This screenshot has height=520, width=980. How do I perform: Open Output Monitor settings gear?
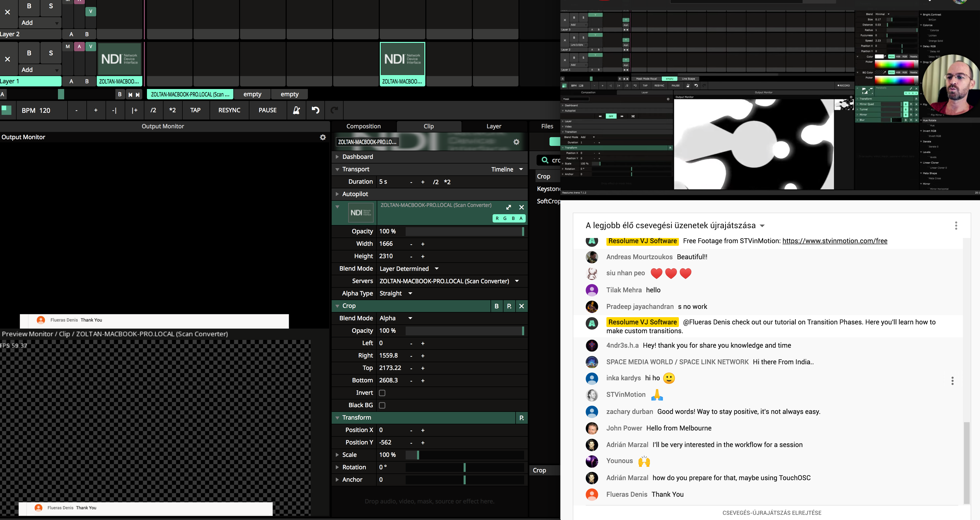pos(323,137)
